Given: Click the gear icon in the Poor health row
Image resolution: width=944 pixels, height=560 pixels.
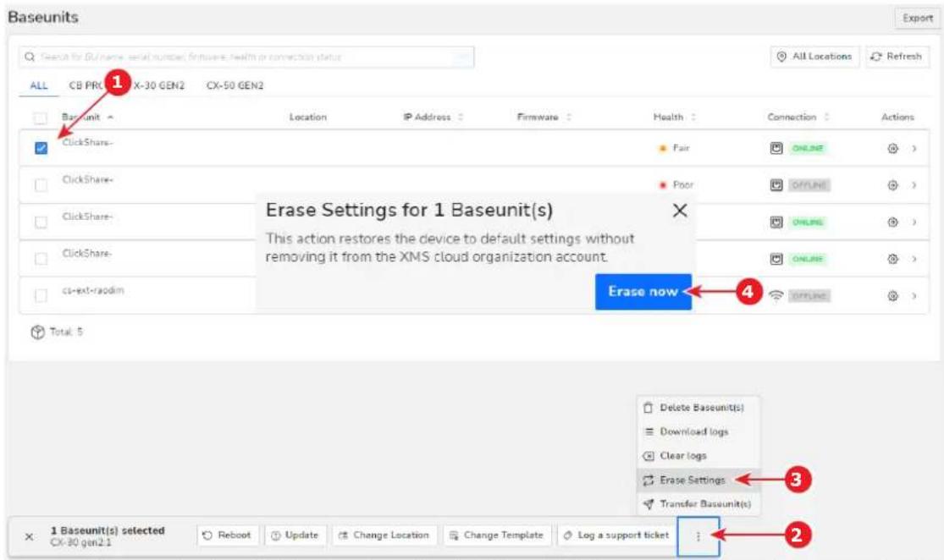Looking at the screenshot, I should 893,185.
